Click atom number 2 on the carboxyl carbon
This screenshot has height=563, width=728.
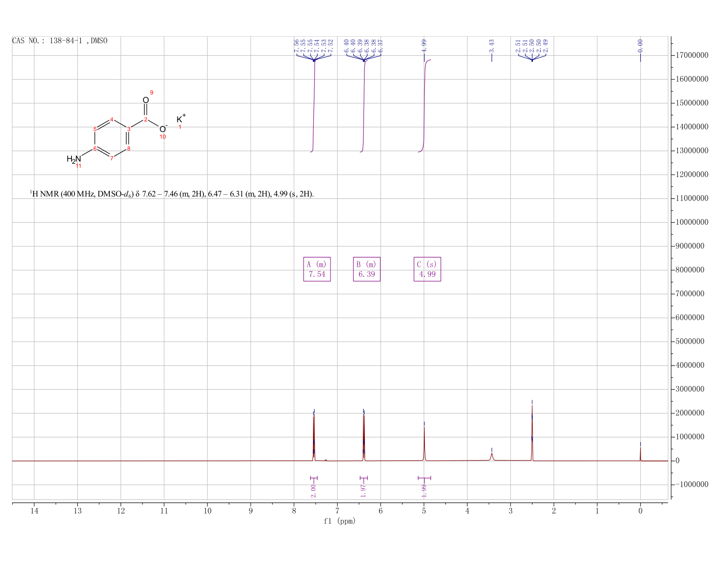click(x=146, y=120)
